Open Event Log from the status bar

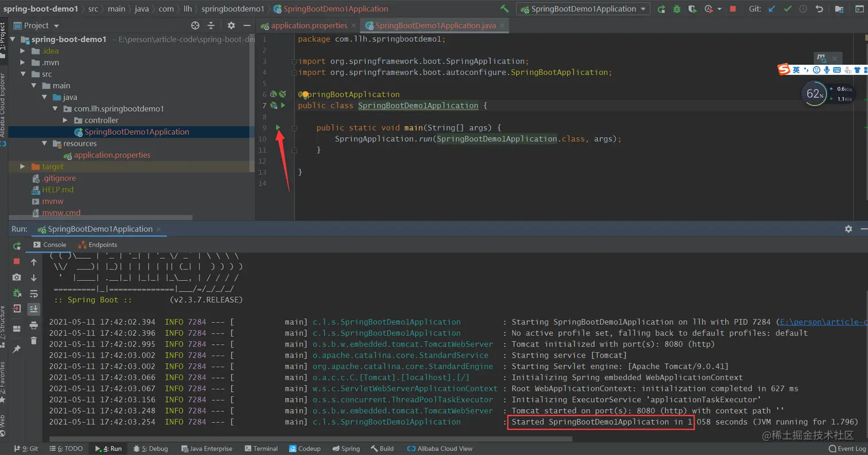coord(847,449)
